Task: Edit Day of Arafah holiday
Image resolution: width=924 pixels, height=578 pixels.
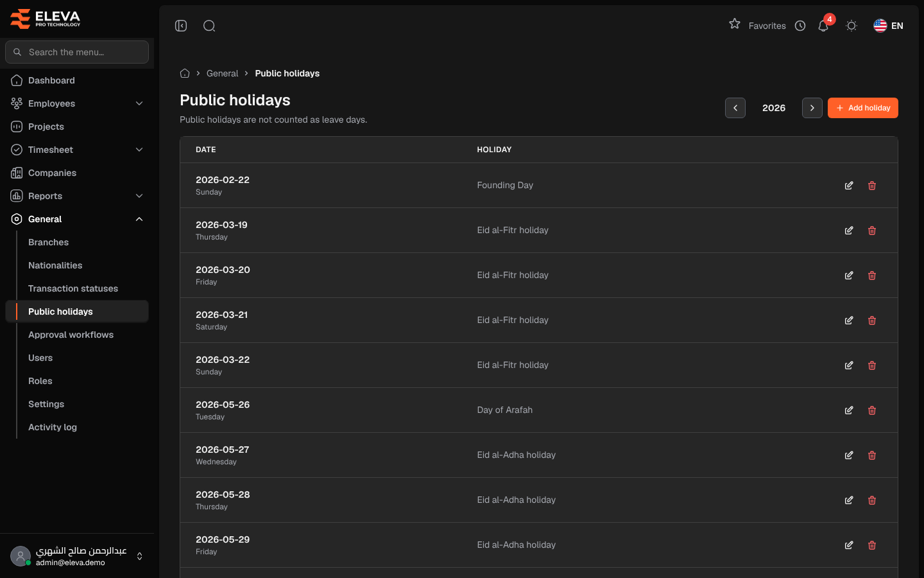Action: click(849, 410)
